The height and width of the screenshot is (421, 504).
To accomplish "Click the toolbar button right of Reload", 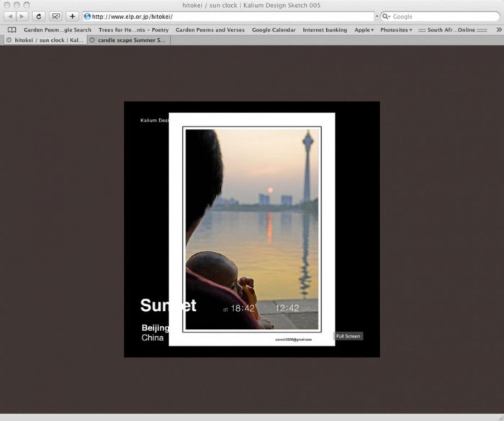I will (x=55, y=16).
